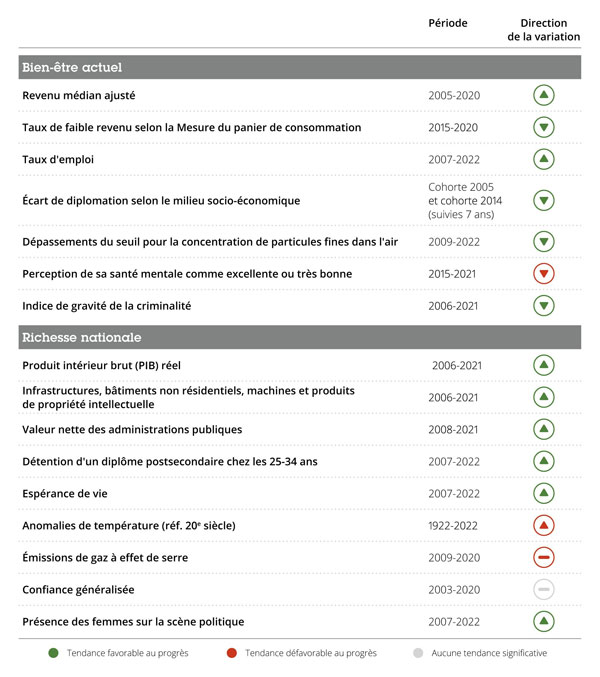Viewport: 600px width, 677px height.
Task: Click the green arrow for Taux d'emploi
Action: [x=543, y=159]
